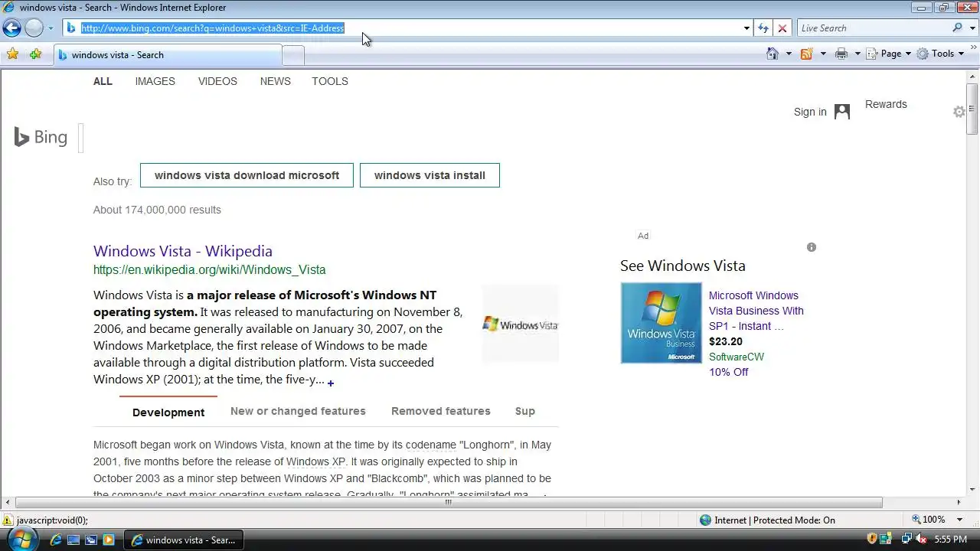Go back with the Back arrow button
This screenshot has height=551, width=980.
[x=11, y=28]
